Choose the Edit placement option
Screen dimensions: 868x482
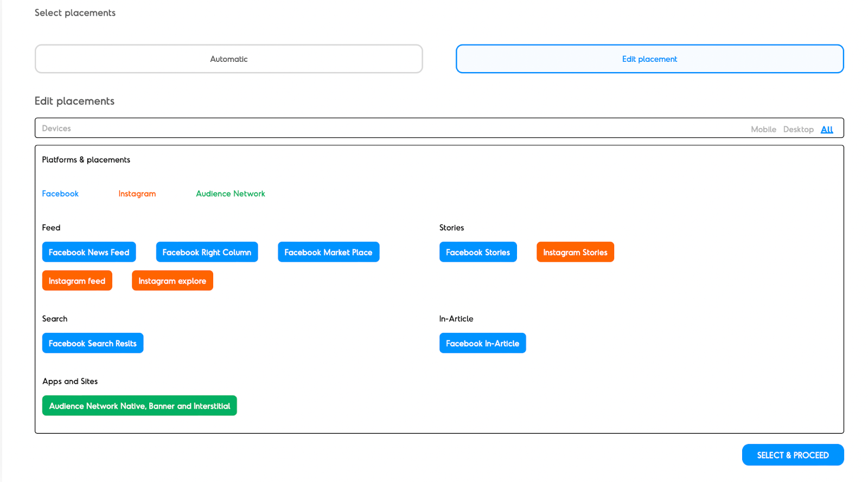click(649, 59)
